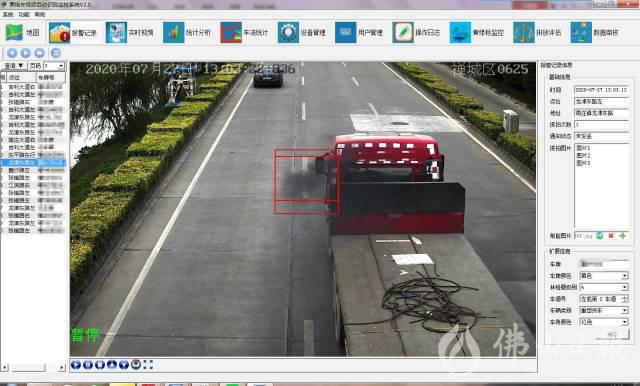Delete the attachment with the red X

tap(611, 236)
